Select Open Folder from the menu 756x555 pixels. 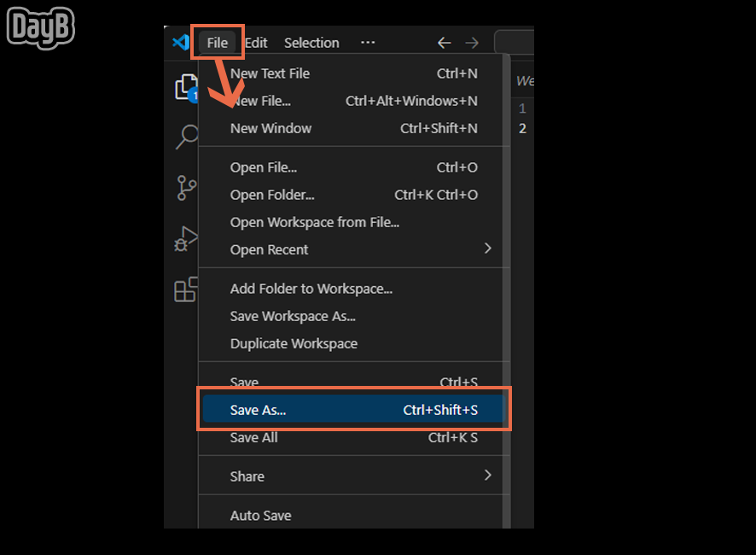[x=272, y=195]
